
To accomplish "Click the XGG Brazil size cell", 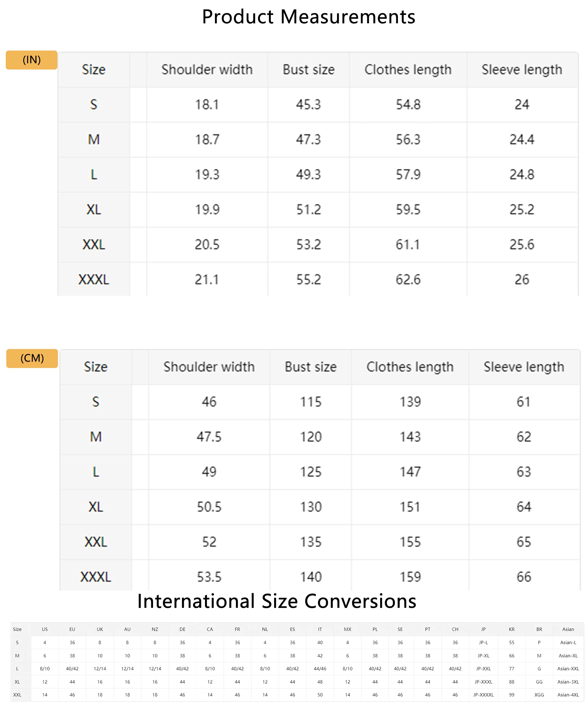I will 539,695.
